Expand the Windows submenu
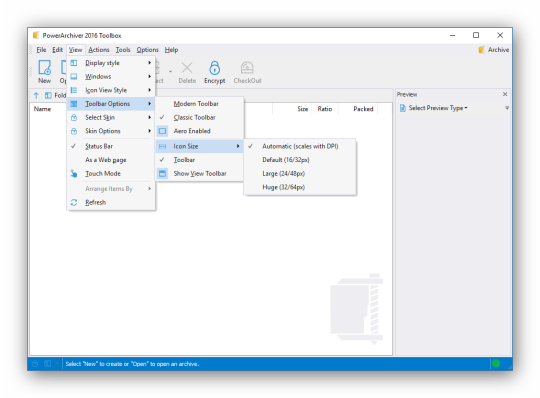 point(111,76)
